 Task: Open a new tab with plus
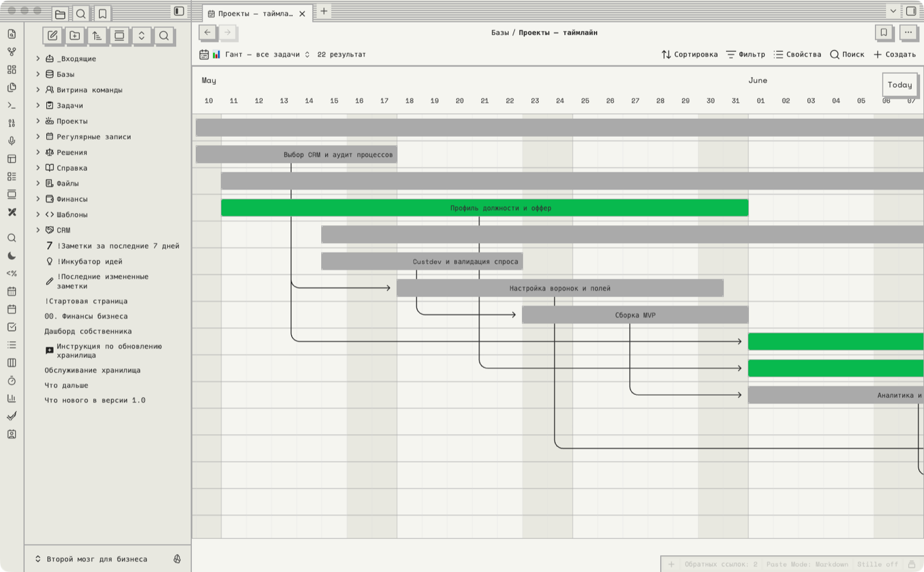[x=324, y=11]
